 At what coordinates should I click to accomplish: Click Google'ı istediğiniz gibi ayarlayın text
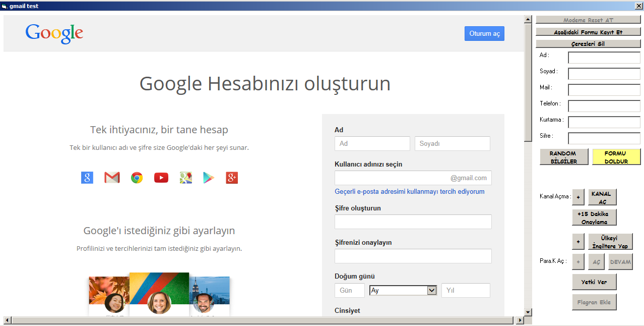(x=159, y=231)
